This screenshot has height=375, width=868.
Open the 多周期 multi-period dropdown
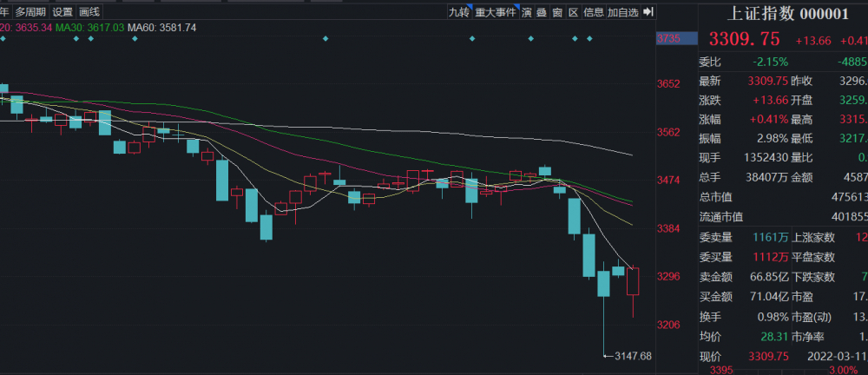tap(29, 12)
